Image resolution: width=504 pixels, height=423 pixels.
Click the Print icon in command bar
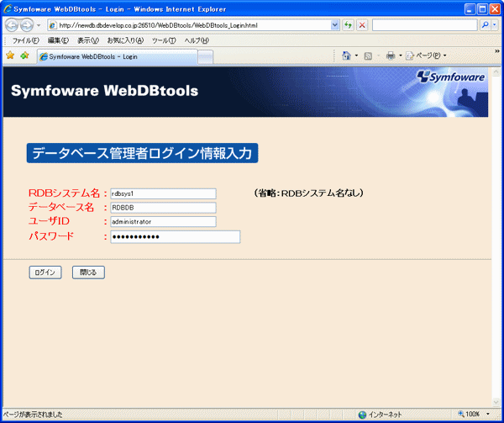tap(390, 56)
